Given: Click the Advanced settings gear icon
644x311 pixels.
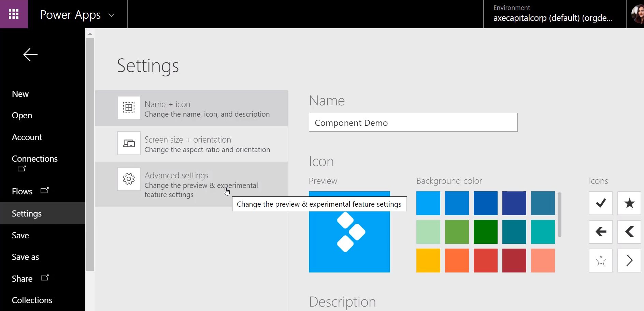Looking at the screenshot, I should 129,179.
